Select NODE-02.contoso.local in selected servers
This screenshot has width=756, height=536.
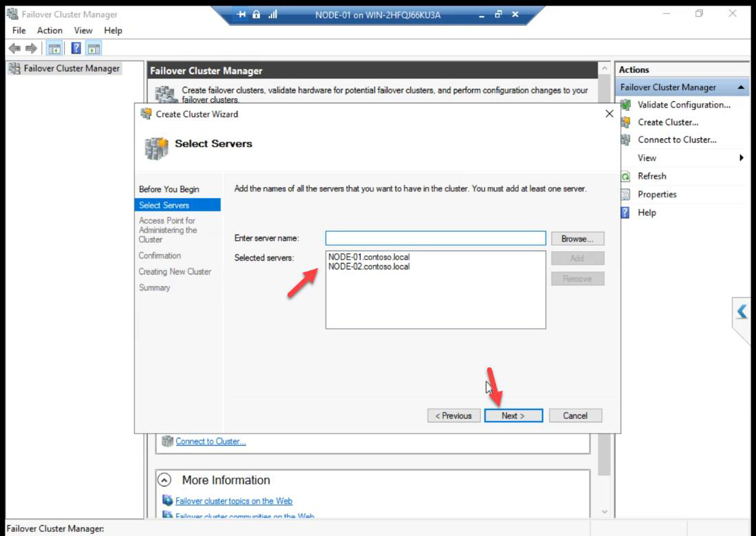(x=369, y=266)
